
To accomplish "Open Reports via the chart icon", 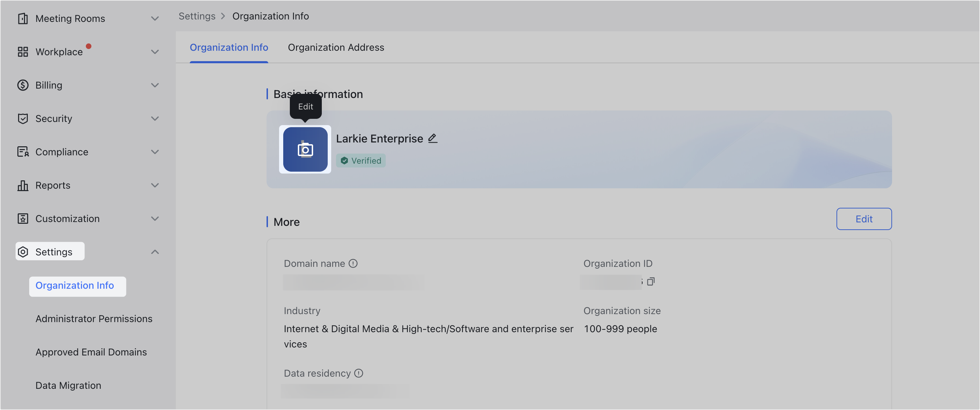I will (23, 185).
